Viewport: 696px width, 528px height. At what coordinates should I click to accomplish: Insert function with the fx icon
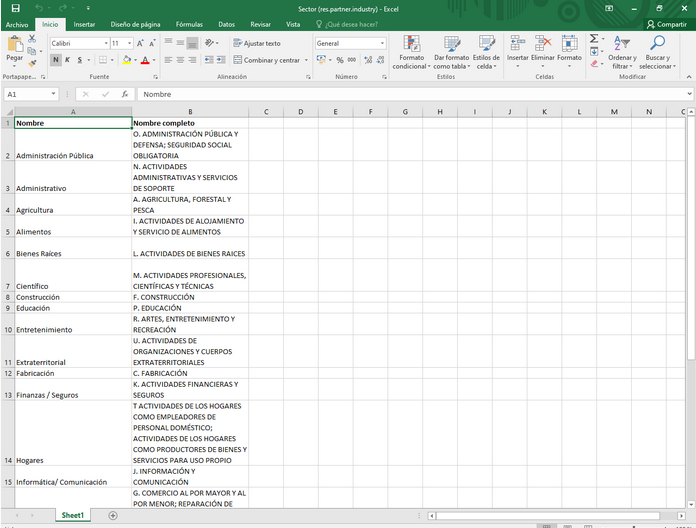click(125, 94)
